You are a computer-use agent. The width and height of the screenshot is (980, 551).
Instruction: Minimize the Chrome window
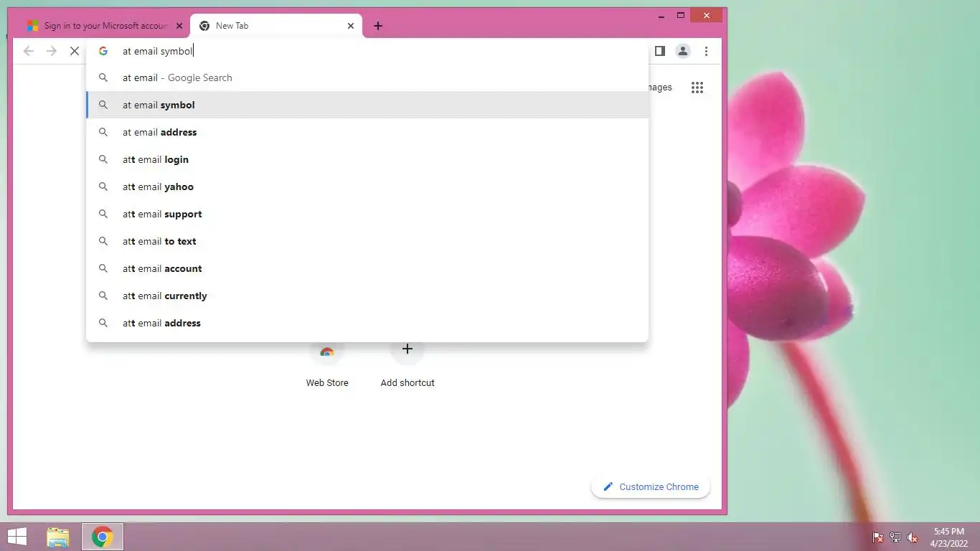tap(661, 15)
